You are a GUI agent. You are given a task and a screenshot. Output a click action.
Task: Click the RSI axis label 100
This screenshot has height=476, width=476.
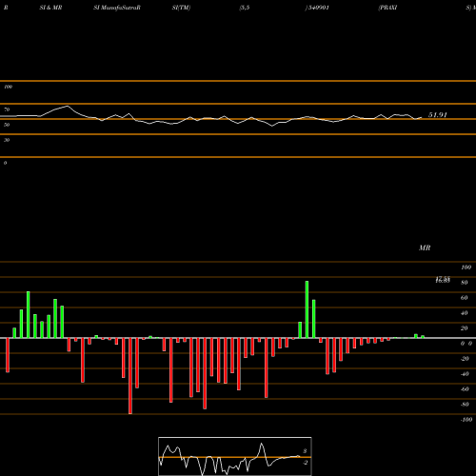(8, 87)
